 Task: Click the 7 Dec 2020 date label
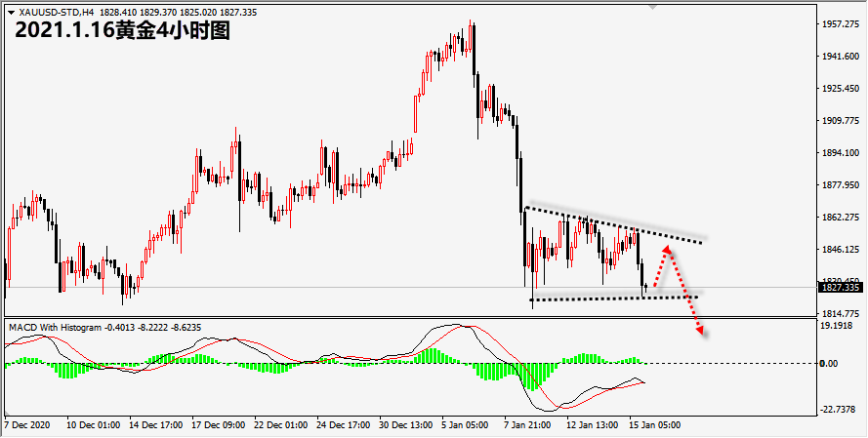coord(27,425)
